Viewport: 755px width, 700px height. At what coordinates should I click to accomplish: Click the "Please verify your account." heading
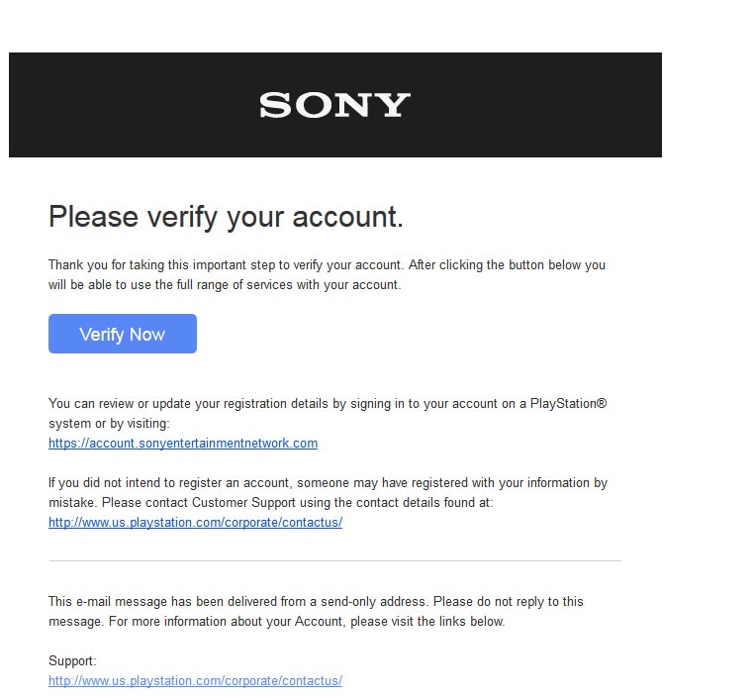[226, 217]
